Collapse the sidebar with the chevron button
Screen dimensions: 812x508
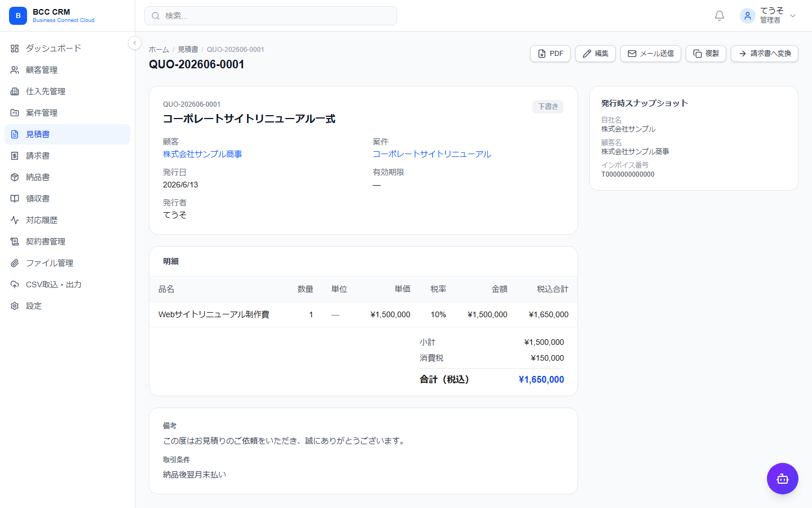coord(135,43)
